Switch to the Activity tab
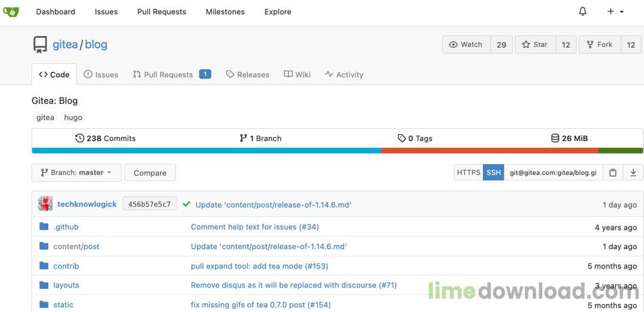The height and width of the screenshot is (312, 644). click(344, 75)
